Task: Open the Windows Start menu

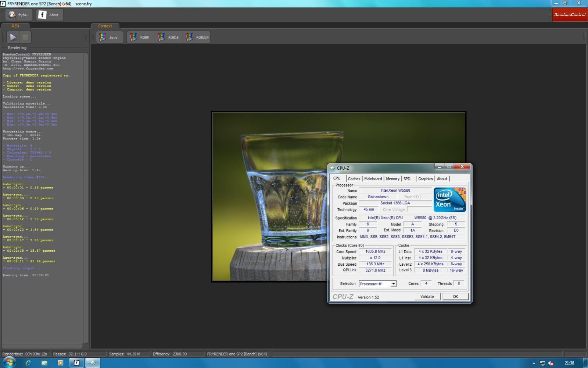Action: coord(9,362)
